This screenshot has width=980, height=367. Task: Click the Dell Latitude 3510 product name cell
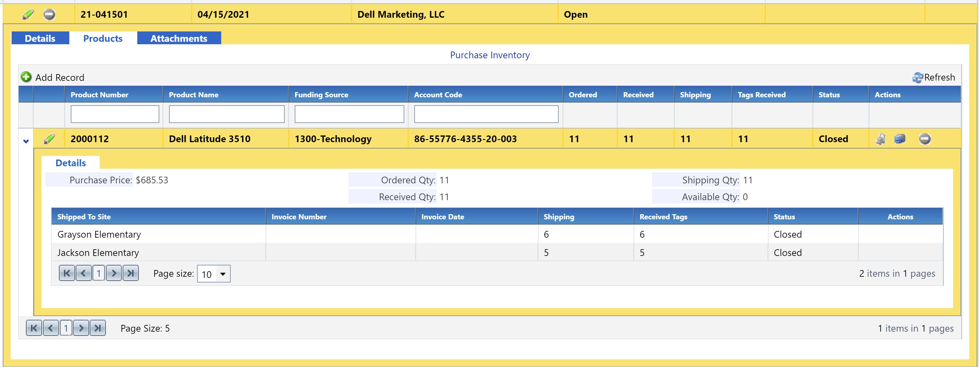[210, 139]
